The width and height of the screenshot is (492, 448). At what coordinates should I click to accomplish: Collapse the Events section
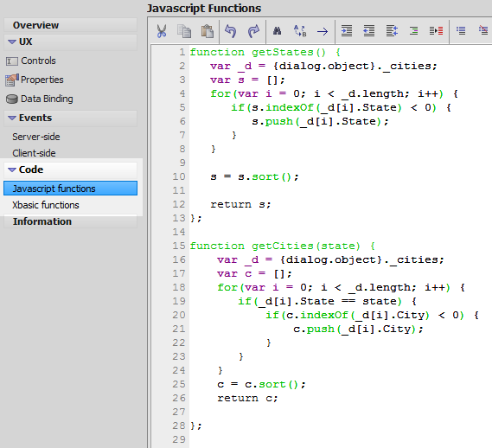(12, 118)
